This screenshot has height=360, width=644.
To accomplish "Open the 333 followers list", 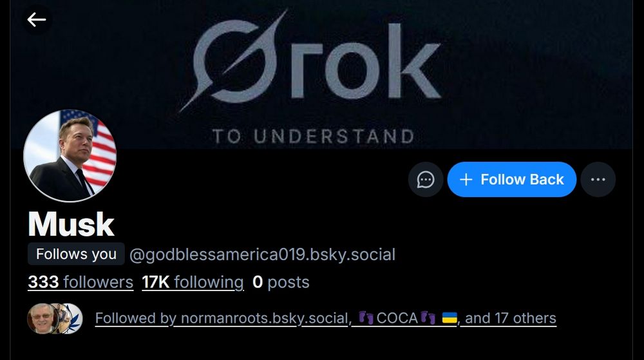I will coord(80,282).
